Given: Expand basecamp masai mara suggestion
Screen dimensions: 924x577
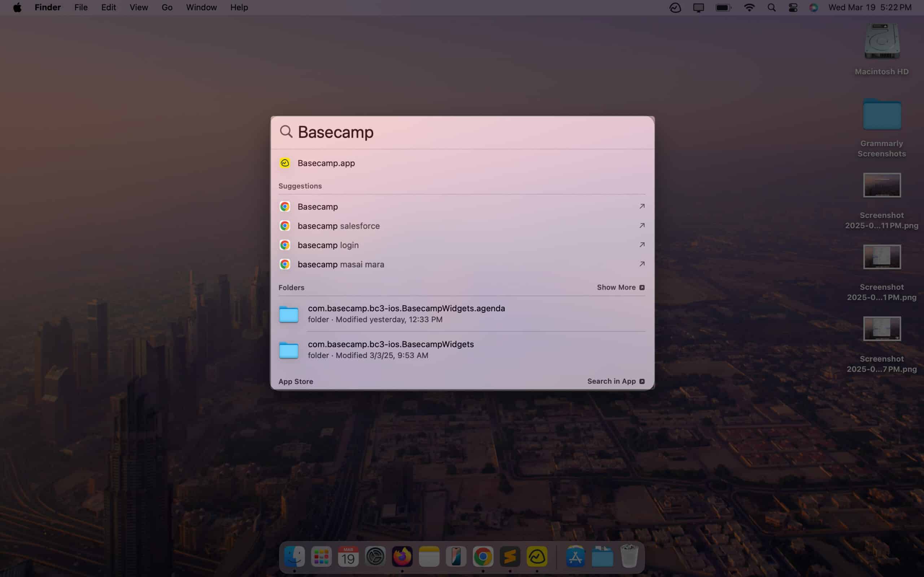Looking at the screenshot, I should coord(640,264).
